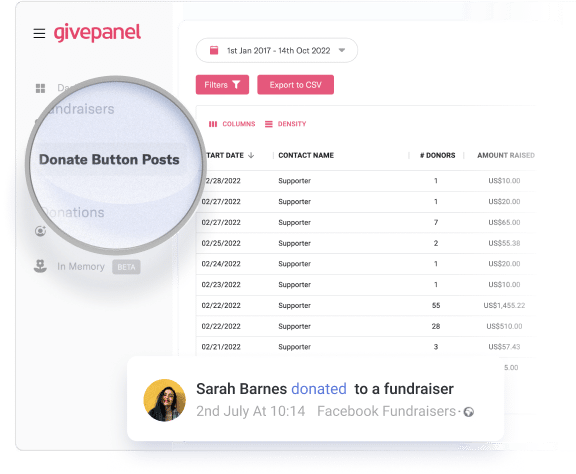576x474 pixels.
Task: Open Donate Button Posts in sidebar
Action: 109,159
